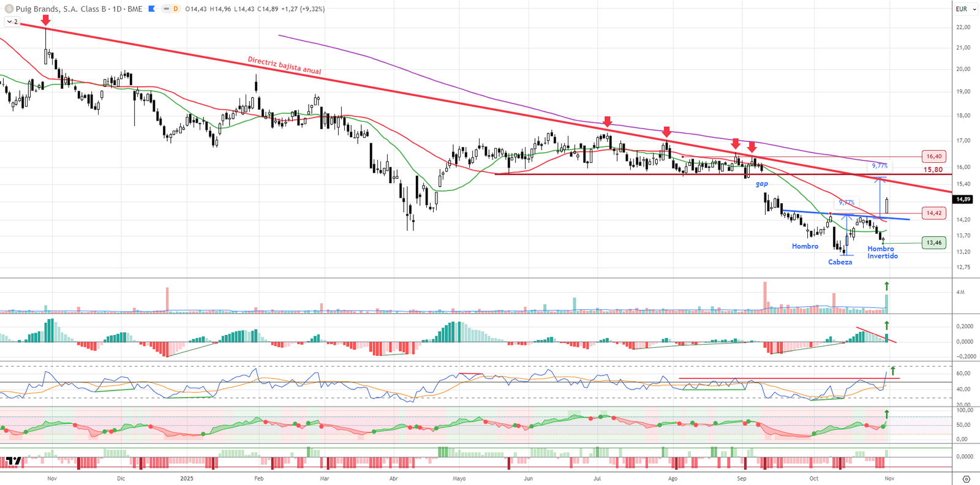
Task: Click the Puig Brands symbol logo icon
Action: tap(9, 9)
